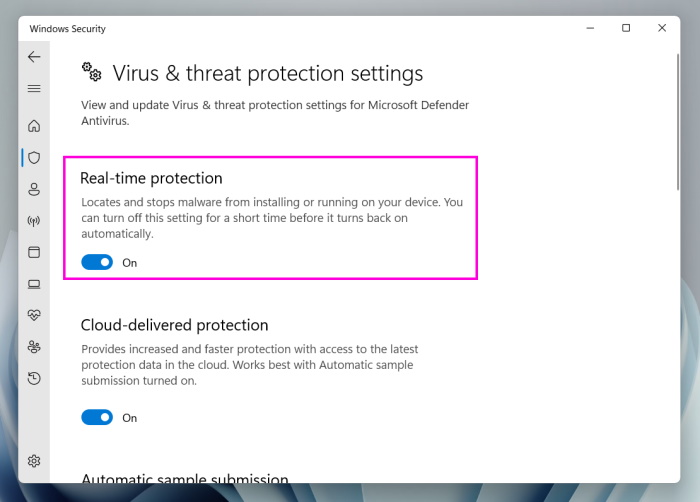
Task: Click the Real-time protection heading
Action: (x=151, y=178)
